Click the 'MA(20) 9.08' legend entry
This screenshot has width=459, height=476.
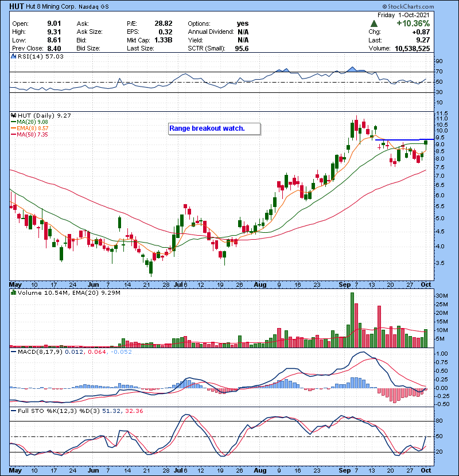tap(30, 122)
